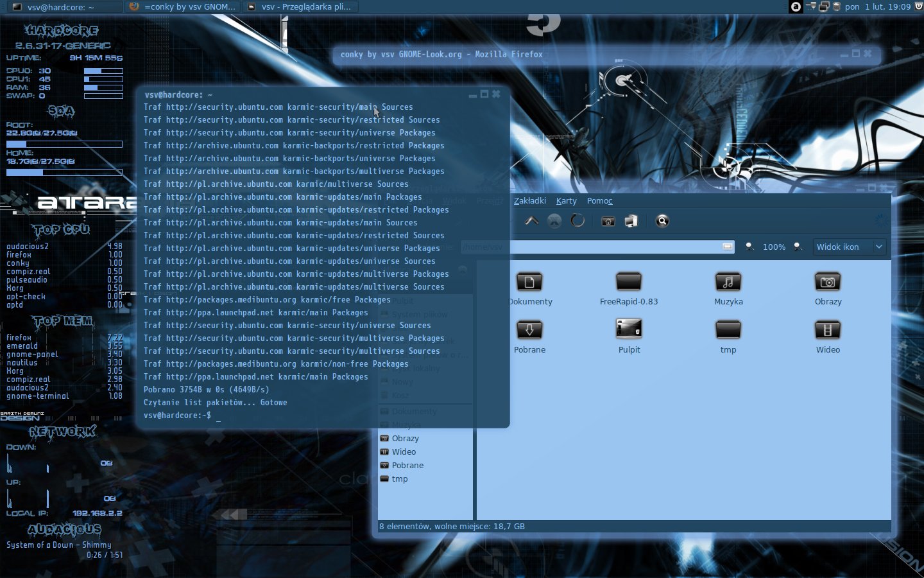Click status text '8 elementów, wolne miejsce: 18,7 GB'
924x578 pixels.
point(452,527)
